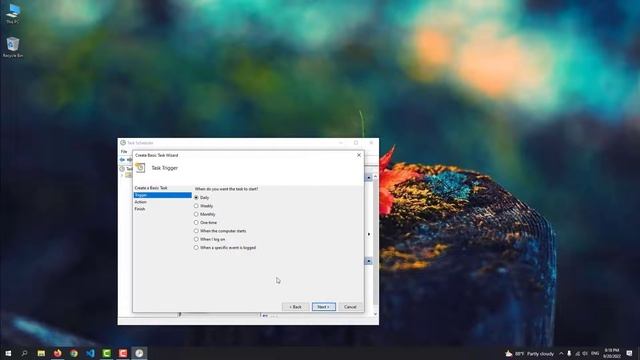Viewport: 640px width, 360px height.
Task: Switch to Visual Studio Code in taskbar
Action: 90,353
